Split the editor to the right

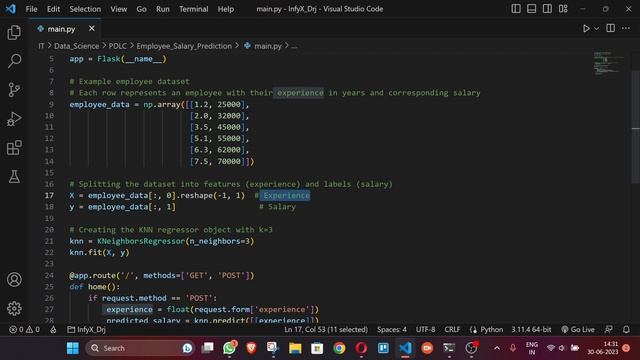click(x=611, y=28)
